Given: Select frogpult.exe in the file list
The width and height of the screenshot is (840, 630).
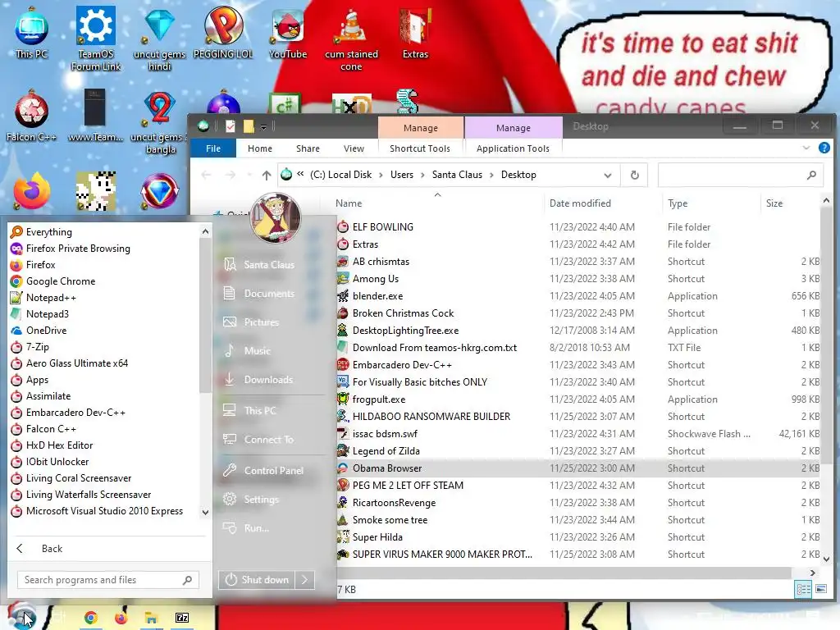Looking at the screenshot, I should pos(379,399).
